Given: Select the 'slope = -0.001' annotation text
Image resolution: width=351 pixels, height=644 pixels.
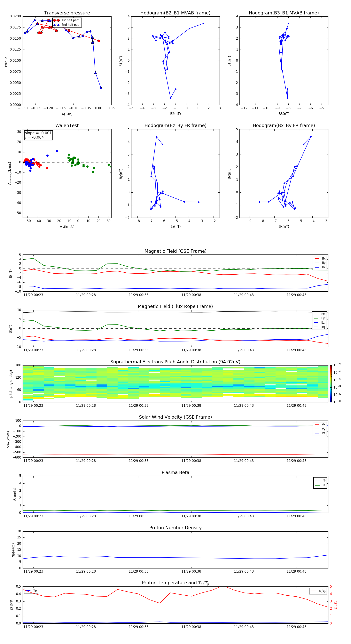Looking at the screenshot, I should [x=38, y=133].
